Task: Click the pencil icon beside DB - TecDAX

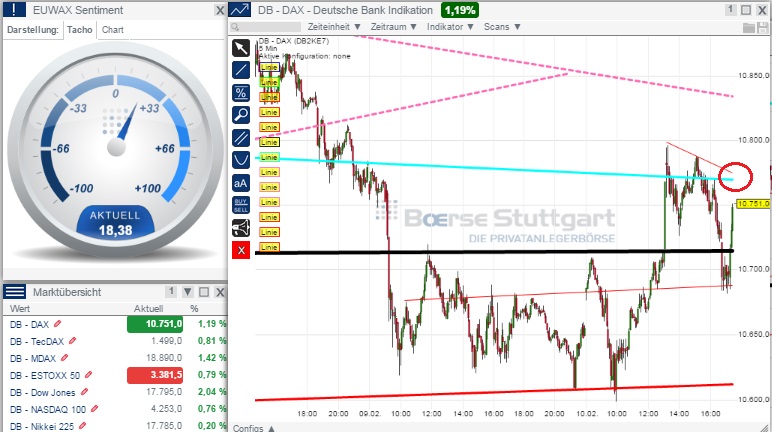Action: point(73,341)
